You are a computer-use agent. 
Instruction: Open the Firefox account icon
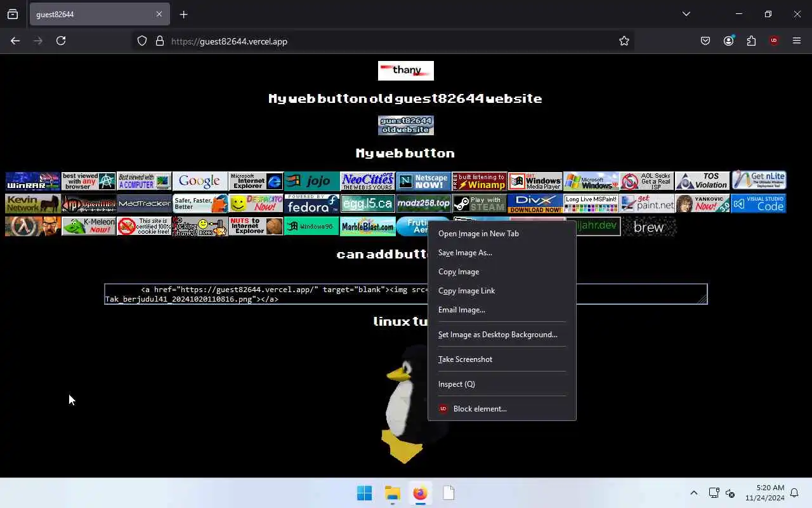coord(728,41)
